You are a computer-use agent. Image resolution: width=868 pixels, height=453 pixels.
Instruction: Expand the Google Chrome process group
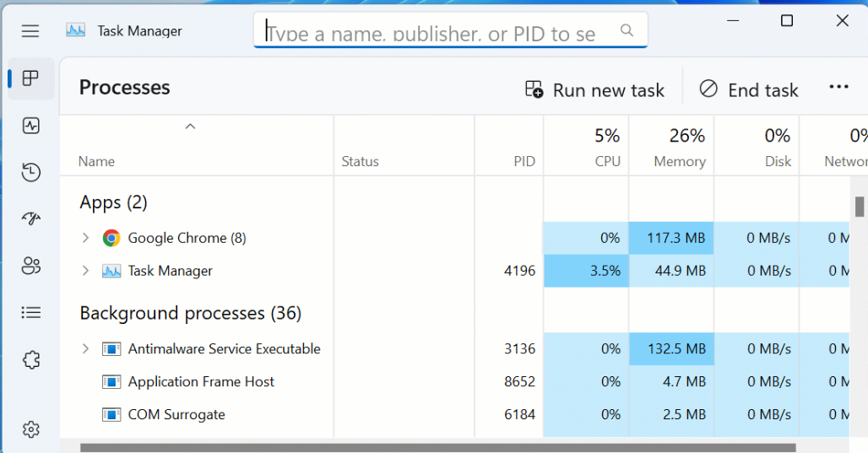(85, 238)
